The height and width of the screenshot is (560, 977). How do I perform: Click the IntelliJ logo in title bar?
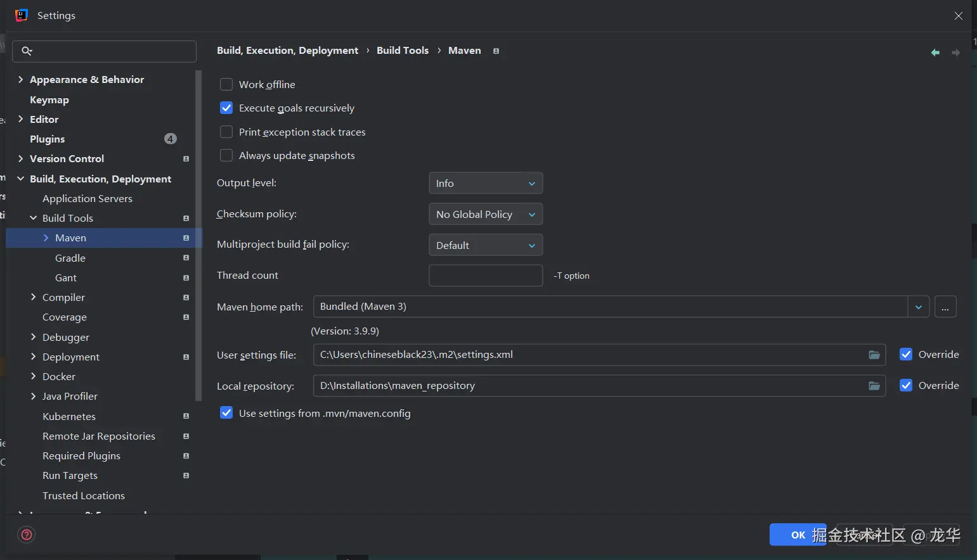coord(22,15)
